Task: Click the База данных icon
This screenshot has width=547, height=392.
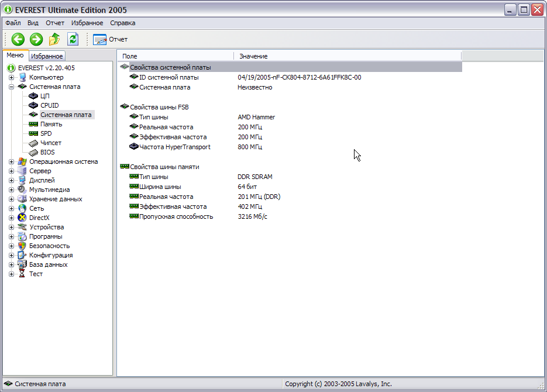Action: coord(22,264)
